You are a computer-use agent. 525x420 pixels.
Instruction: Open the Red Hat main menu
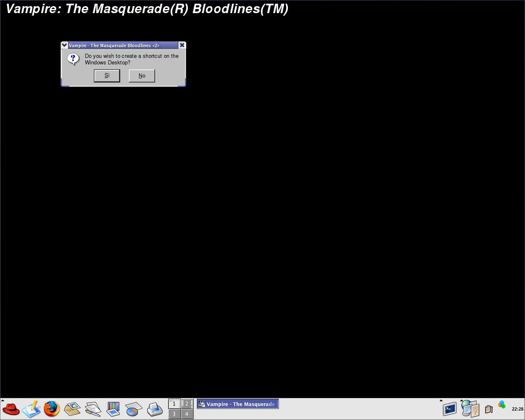(x=11, y=409)
